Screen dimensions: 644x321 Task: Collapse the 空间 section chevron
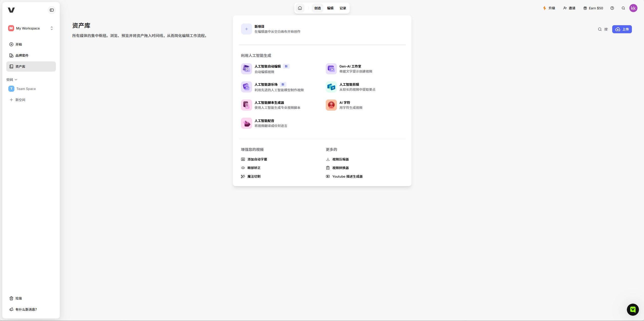pos(16,80)
